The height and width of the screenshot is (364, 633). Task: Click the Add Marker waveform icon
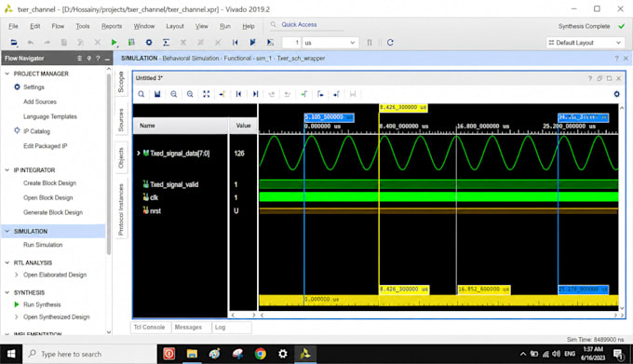click(304, 94)
